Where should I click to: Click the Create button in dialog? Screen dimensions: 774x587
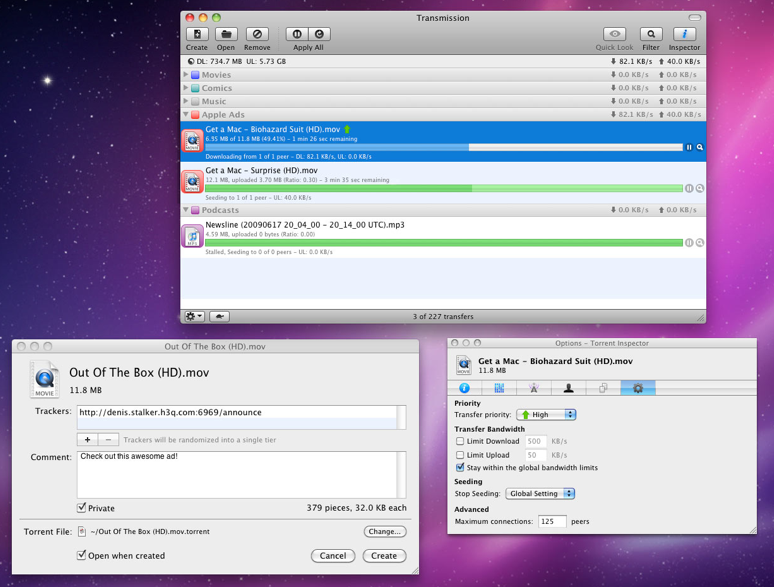click(x=384, y=556)
